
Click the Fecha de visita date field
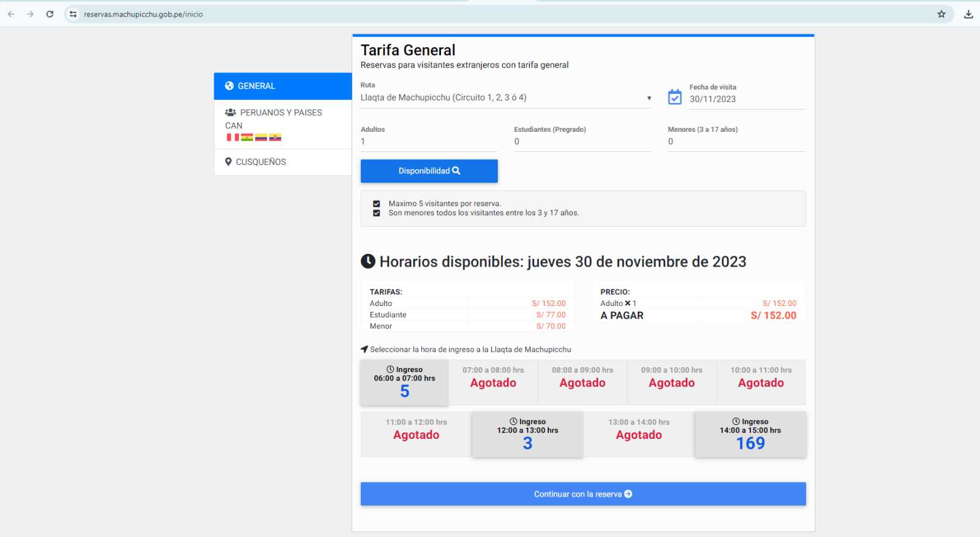pos(747,99)
